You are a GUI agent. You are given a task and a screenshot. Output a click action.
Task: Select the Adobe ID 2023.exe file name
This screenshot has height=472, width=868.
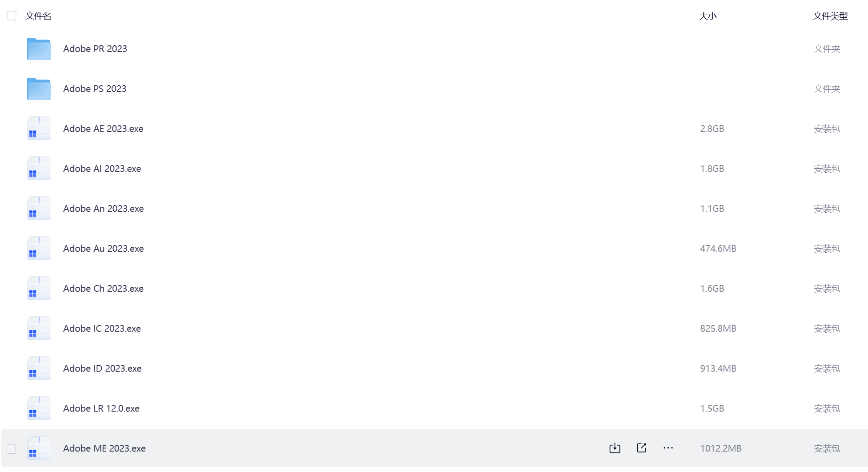pyautogui.click(x=102, y=369)
